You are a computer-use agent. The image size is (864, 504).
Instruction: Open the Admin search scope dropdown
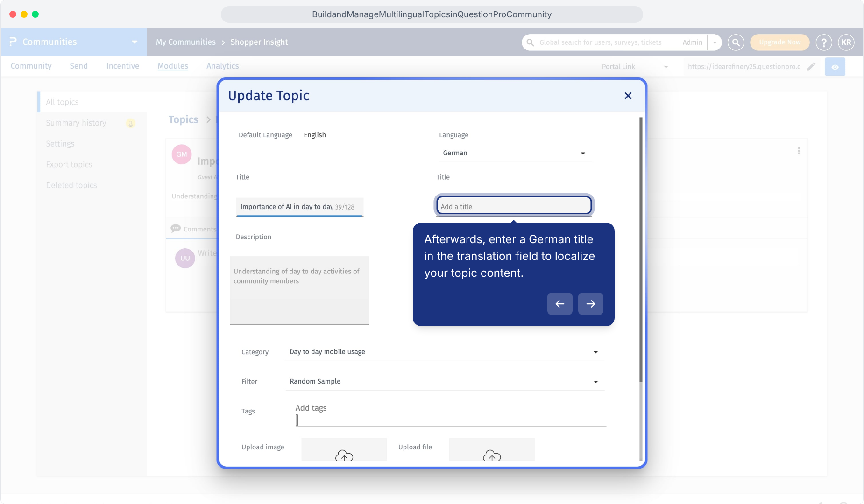(715, 42)
